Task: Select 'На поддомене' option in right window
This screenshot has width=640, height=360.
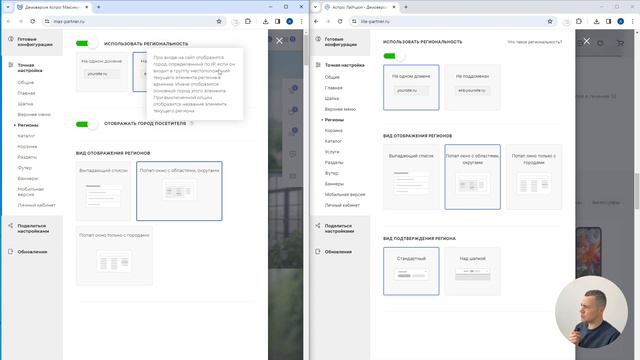Action: tap(472, 87)
